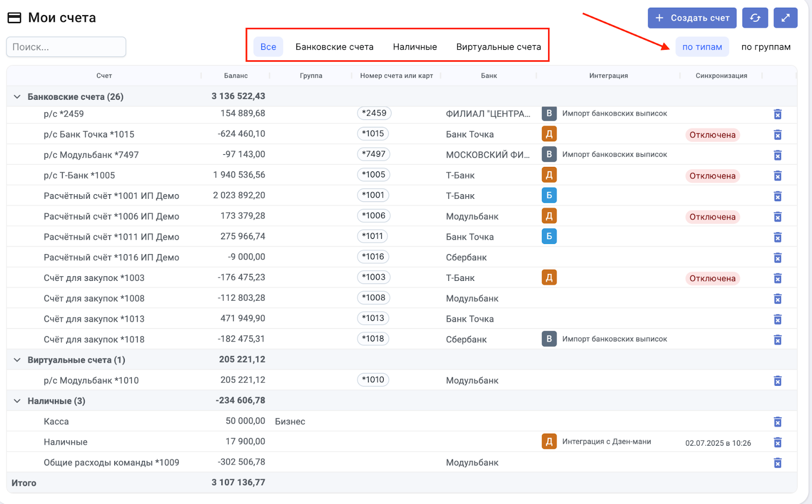
Task: Open the Виртуальные счета filter tab
Action: (x=498, y=47)
